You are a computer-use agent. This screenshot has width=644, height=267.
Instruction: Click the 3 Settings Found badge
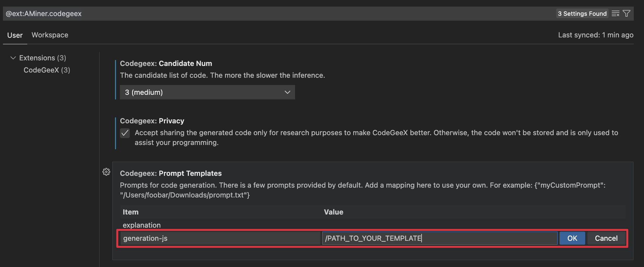coord(582,13)
